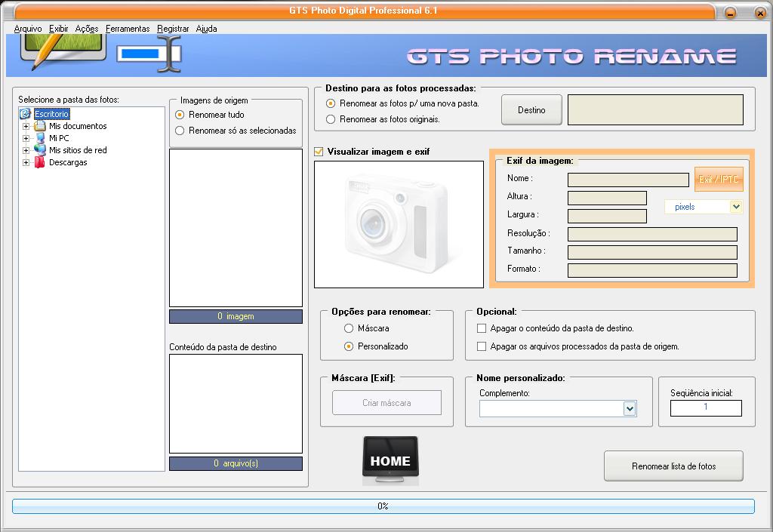Expand the Mis documentos tree node

tap(26, 126)
